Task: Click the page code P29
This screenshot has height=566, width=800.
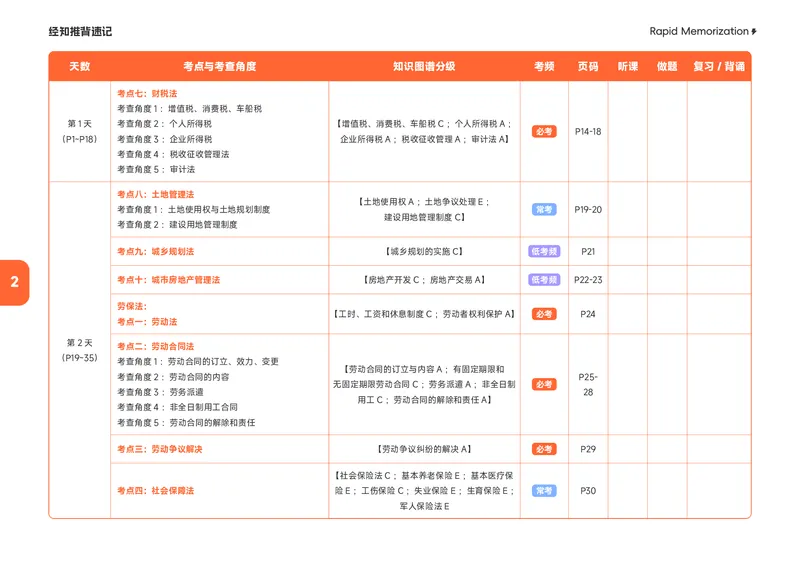Action: click(588, 449)
